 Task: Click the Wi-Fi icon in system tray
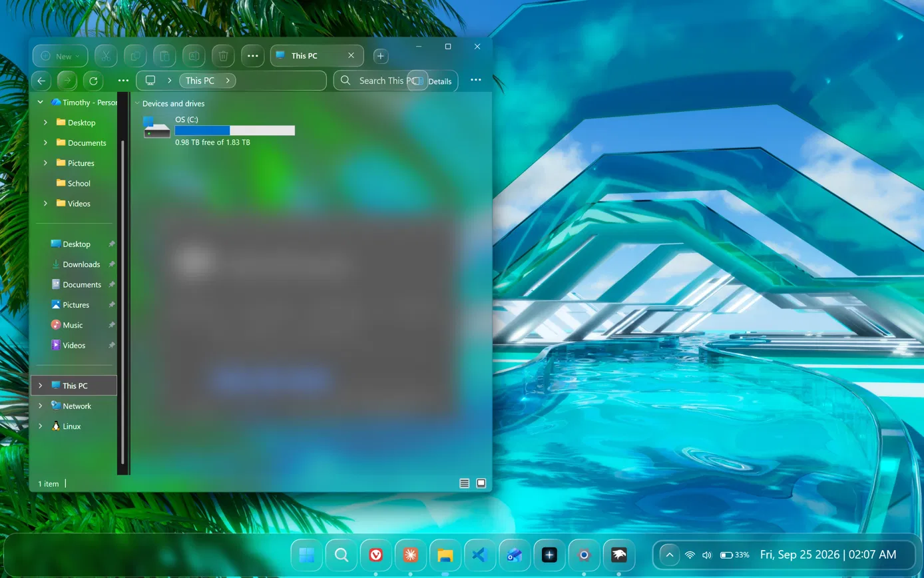tap(690, 555)
